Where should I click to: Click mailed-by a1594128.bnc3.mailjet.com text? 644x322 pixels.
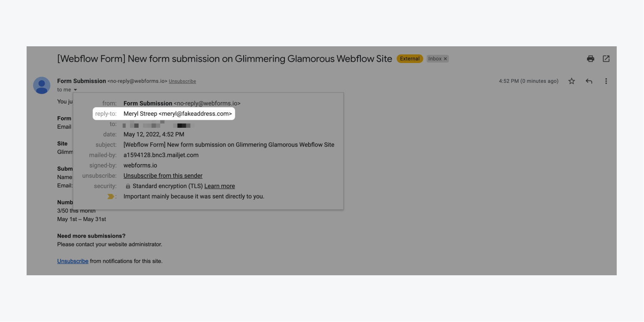pyautogui.click(x=161, y=155)
